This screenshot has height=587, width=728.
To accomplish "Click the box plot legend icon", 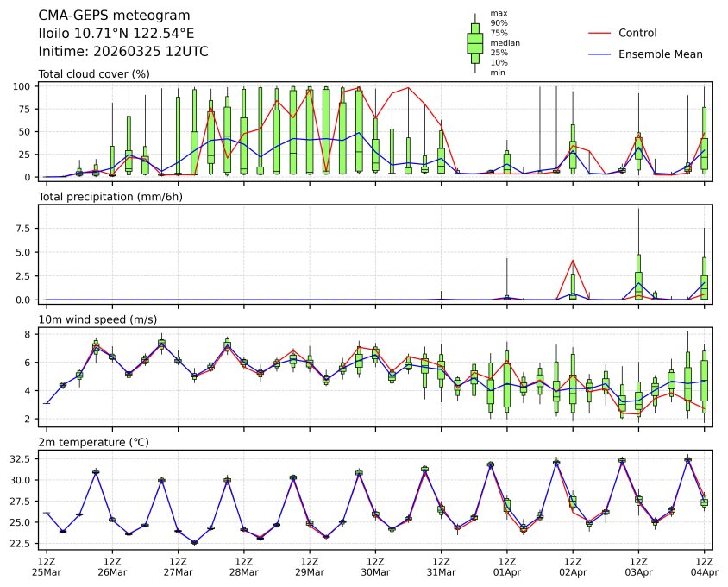I will (x=474, y=42).
